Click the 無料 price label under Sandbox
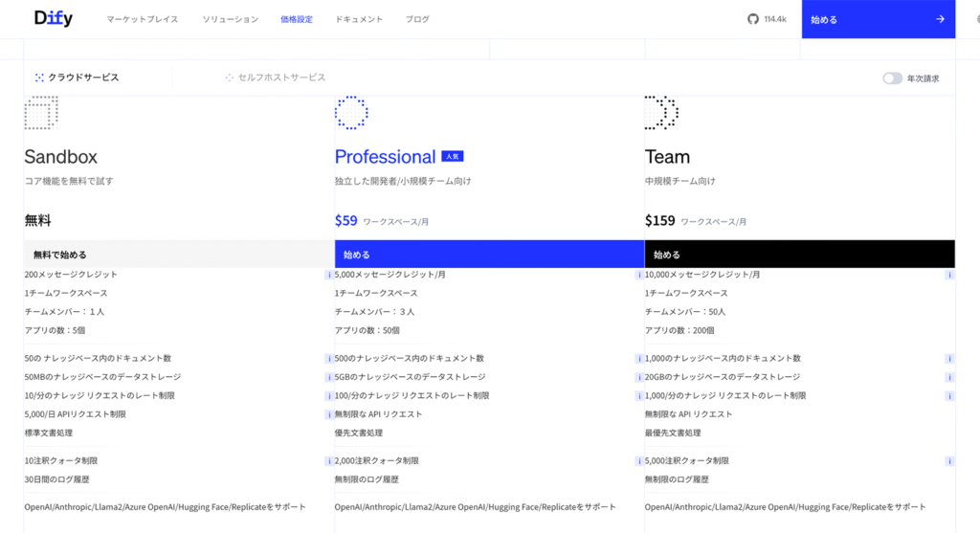This screenshot has height=533, width=980. (37, 221)
